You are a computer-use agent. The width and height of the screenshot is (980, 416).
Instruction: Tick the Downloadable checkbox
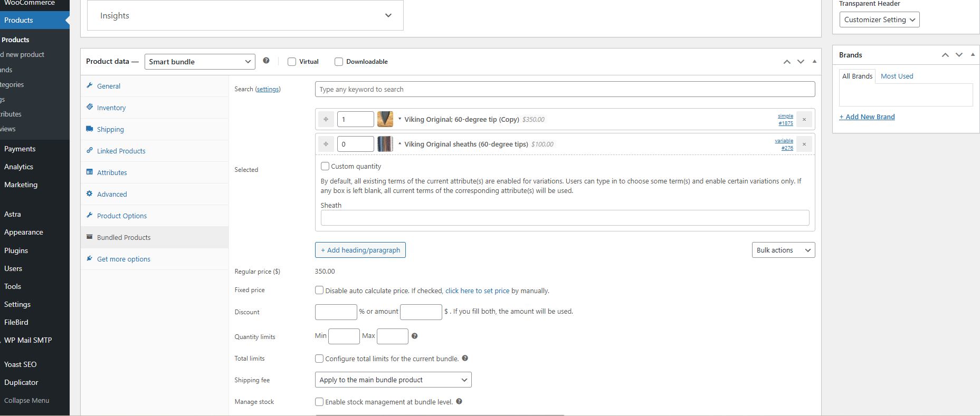tap(339, 62)
